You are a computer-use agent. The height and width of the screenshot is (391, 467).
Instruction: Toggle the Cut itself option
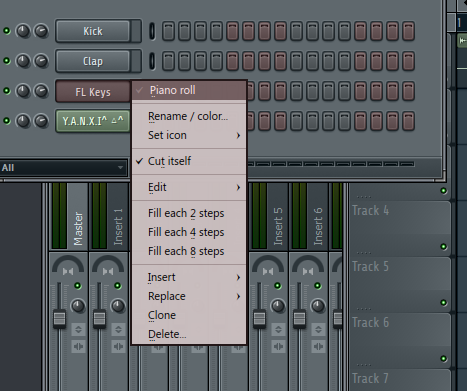[189, 161]
